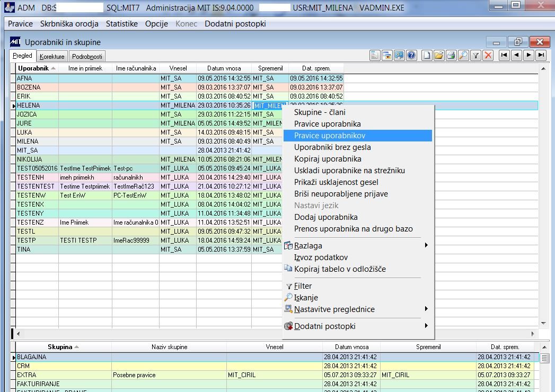Click the red X delete toolbar icon

tap(488, 55)
